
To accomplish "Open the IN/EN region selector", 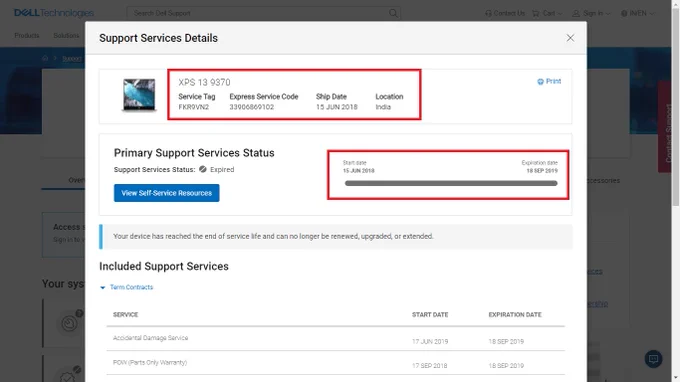I will pos(638,13).
